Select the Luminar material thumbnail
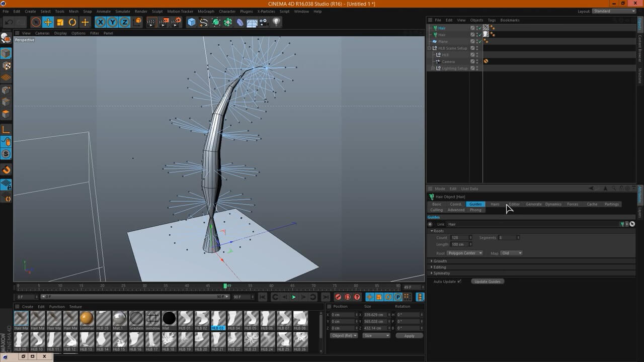The height and width of the screenshot is (362, 644). [87, 318]
